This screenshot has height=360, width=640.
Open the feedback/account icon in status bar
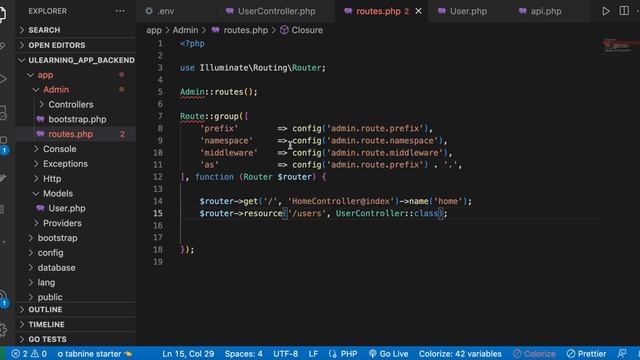coord(622,354)
